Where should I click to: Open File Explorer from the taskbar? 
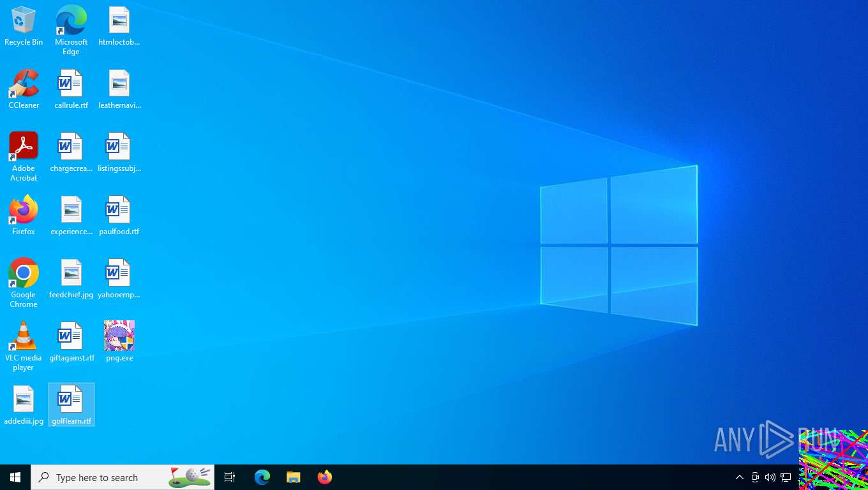(293, 477)
